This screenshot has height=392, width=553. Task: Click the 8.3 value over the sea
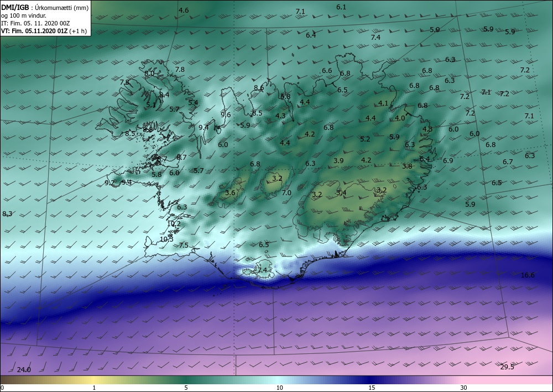pyautogui.click(x=7, y=213)
